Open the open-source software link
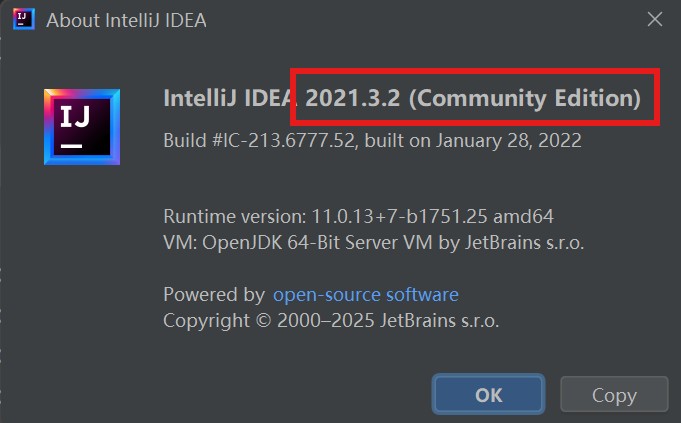The width and height of the screenshot is (681, 423). click(x=366, y=295)
